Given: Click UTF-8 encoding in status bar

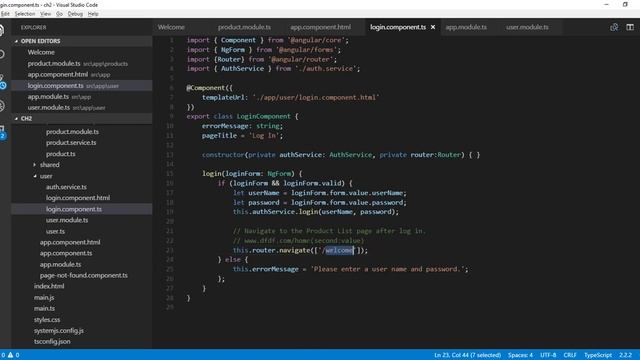Looking at the screenshot, I should point(548,355).
